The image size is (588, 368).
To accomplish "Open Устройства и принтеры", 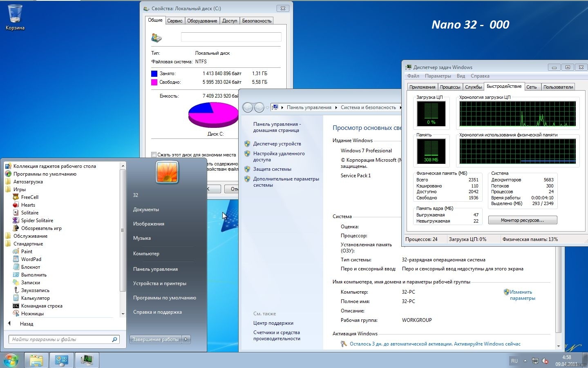I will pos(159,283).
